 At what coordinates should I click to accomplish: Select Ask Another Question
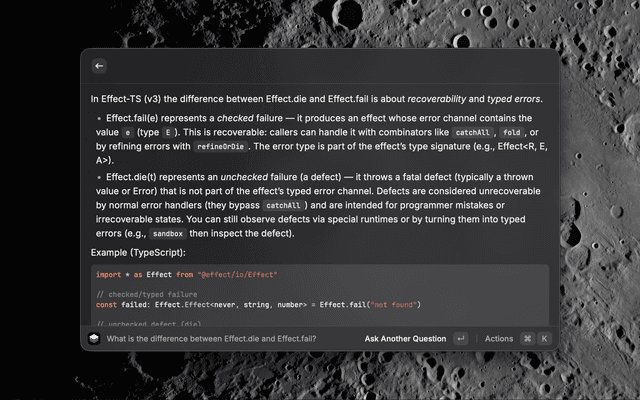tap(405, 339)
